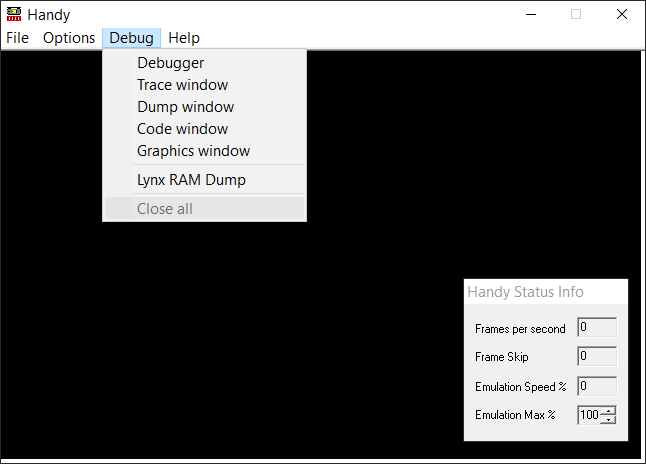Choose Lynx RAM Dump
The image size is (646, 464).
click(x=204, y=180)
